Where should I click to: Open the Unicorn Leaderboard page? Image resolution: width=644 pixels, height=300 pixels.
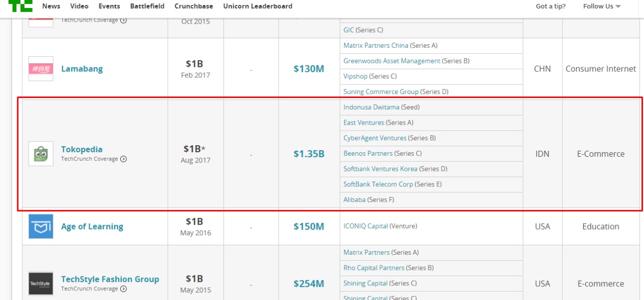pos(258,7)
